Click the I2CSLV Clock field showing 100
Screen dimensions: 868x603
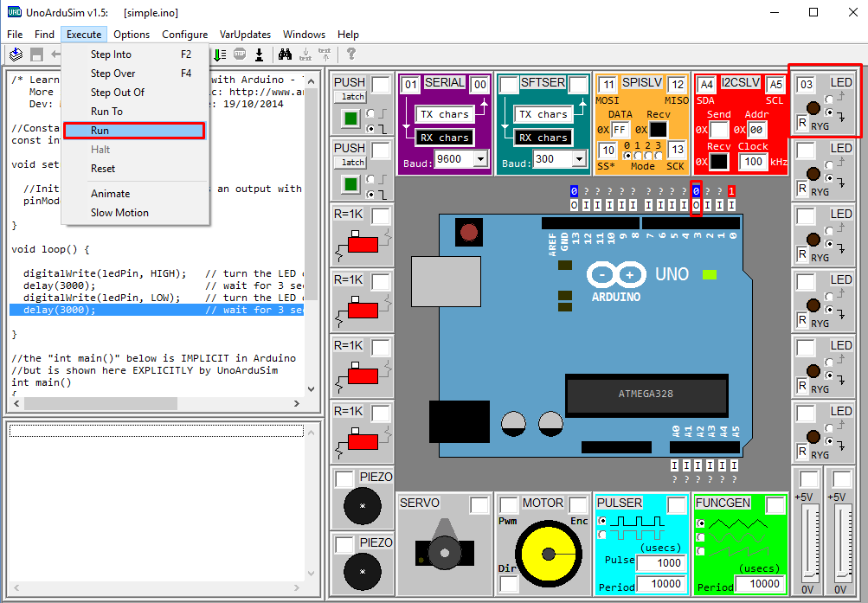click(754, 162)
